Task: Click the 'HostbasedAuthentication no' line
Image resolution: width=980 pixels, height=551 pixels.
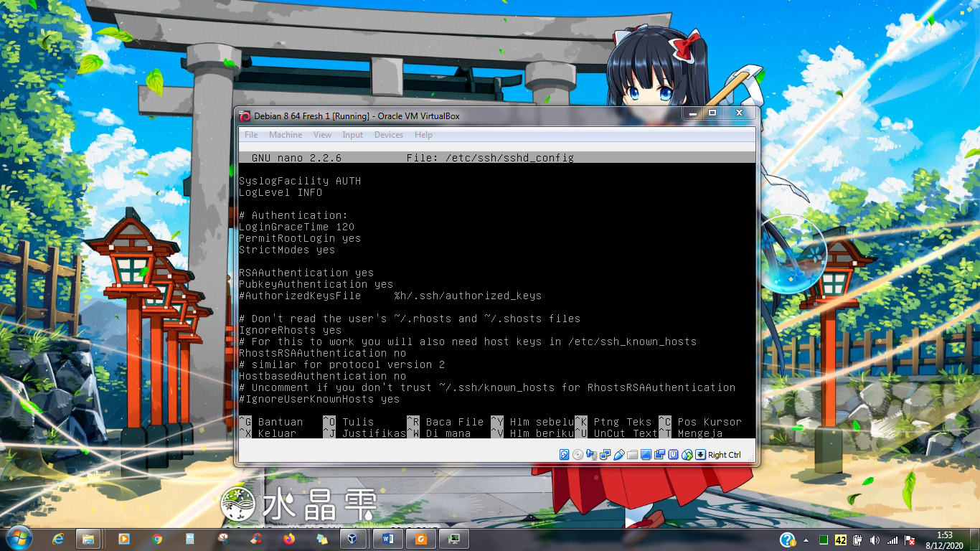Action: point(322,376)
